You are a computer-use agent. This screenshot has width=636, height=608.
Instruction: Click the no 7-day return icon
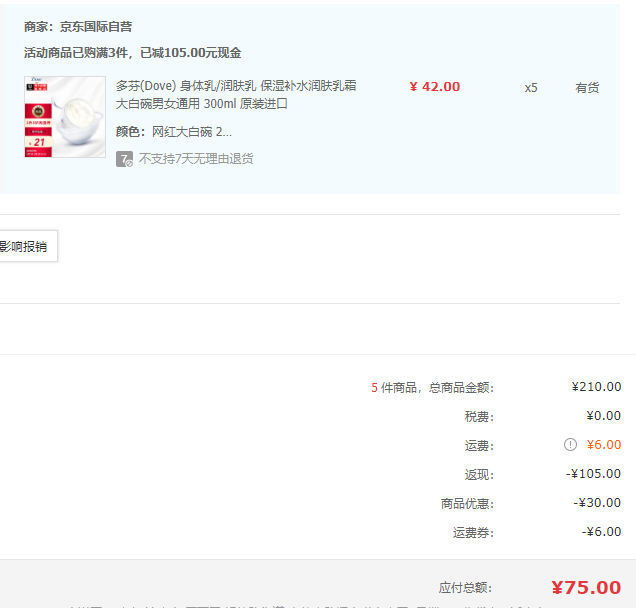point(125,159)
